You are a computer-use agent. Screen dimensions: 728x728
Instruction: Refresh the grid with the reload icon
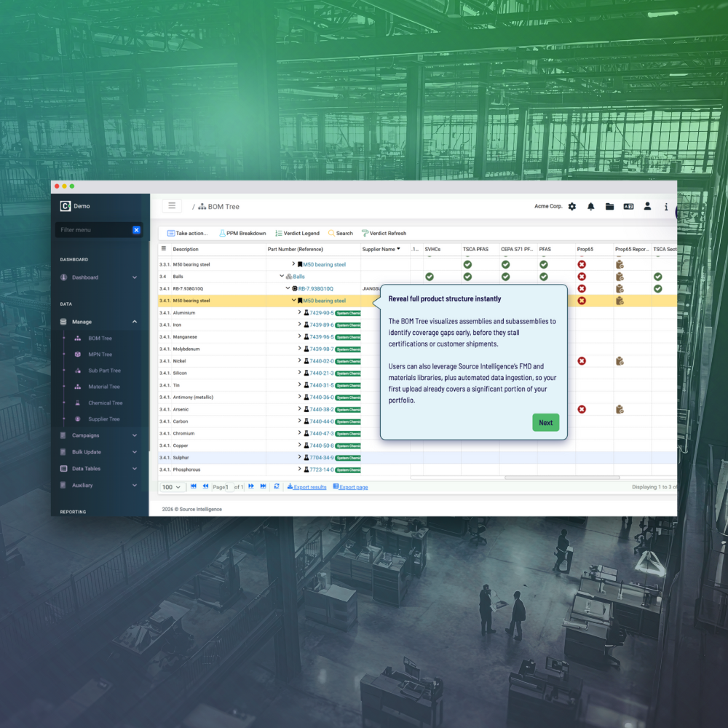click(277, 486)
